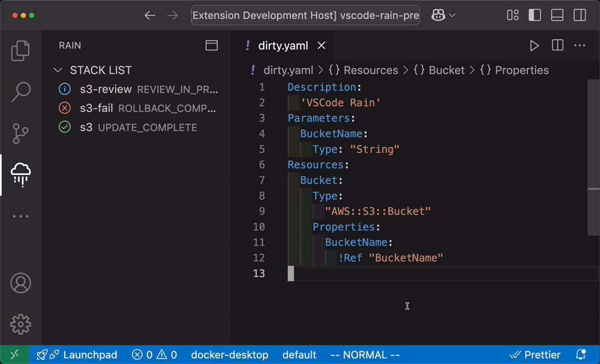Click the s3 success check icon
The height and width of the screenshot is (364, 600).
coord(64,127)
